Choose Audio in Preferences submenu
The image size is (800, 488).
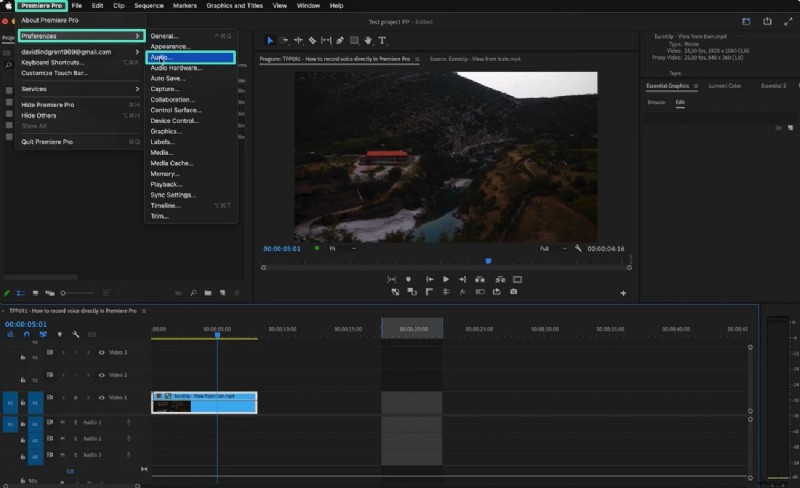[190, 57]
